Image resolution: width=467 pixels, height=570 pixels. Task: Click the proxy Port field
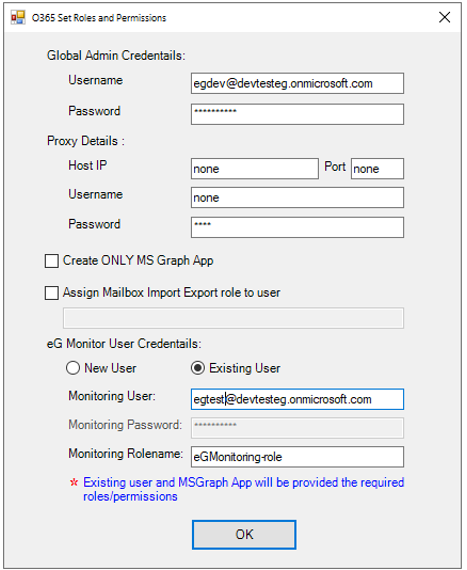(x=377, y=168)
